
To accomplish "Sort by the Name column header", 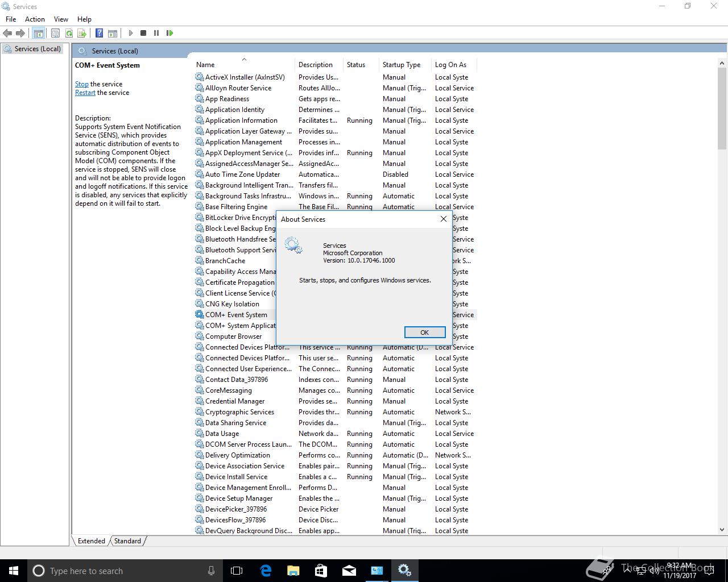I will [x=243, y=64].
